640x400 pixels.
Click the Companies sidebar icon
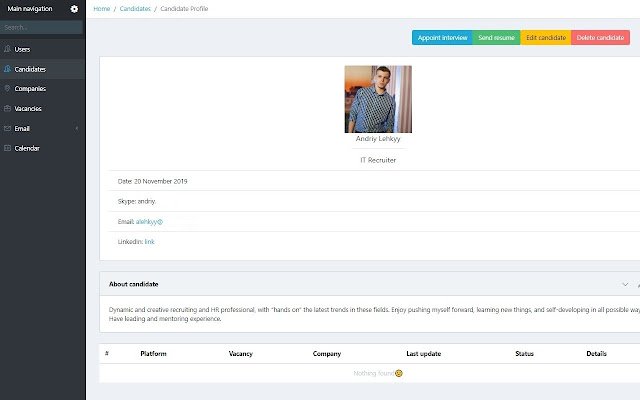[x=7, y=89]
